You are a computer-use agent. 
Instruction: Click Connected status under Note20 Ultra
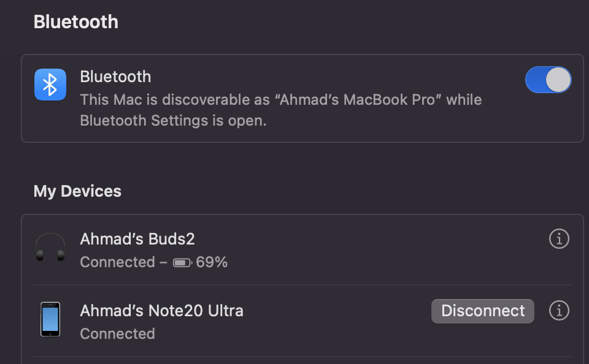click(117, 334)
